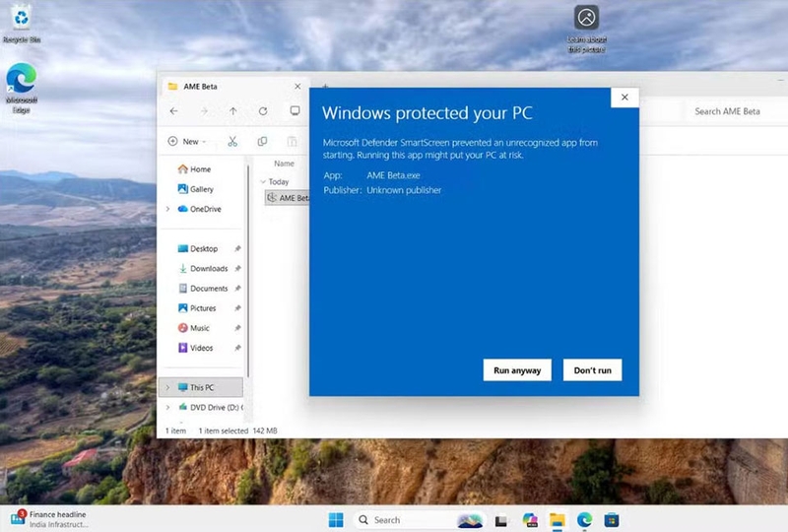Click the navigation pane scrollbar
The image size is (788, 532).
click(248, 272)
